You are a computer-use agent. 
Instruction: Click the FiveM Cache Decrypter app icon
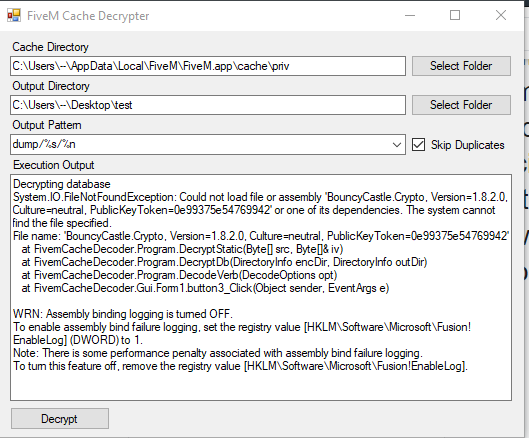click(14, 16)
